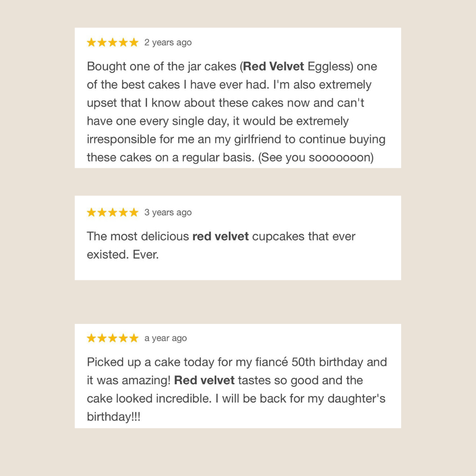Select the jar cakes review card

coord(238,98)
